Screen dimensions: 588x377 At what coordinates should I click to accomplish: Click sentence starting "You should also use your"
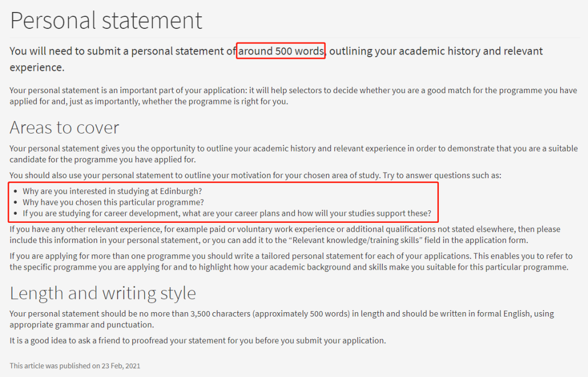tap(255, 175)
